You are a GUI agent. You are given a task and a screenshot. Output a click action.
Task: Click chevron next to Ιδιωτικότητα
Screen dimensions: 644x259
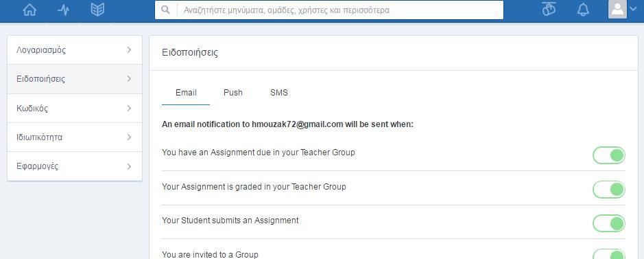pyautogui.click(x=130, y=137)
